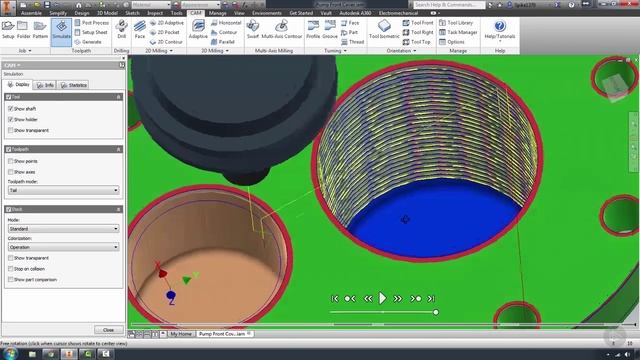
Task: Choose the 2D Adaptive operation
Action: [x=167, y=23]
